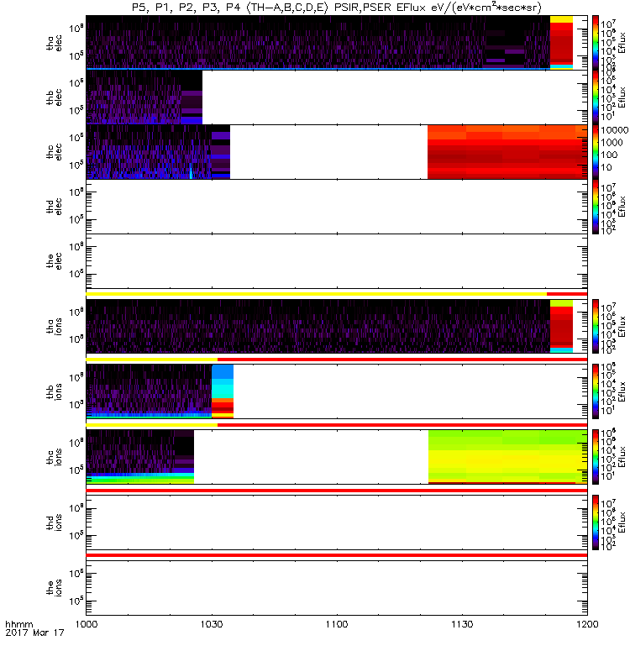Image resolution: width=630 pixels, height=672 pixels.
Task: Click the yellow-green data block in thc ions panel
Action: click(508, 457)
